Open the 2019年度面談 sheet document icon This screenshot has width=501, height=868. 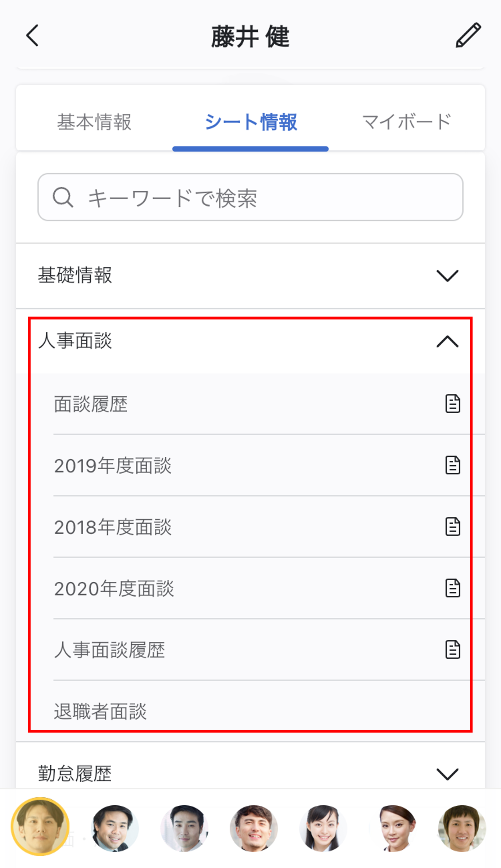pyautogui.click(x=452, y=465)
